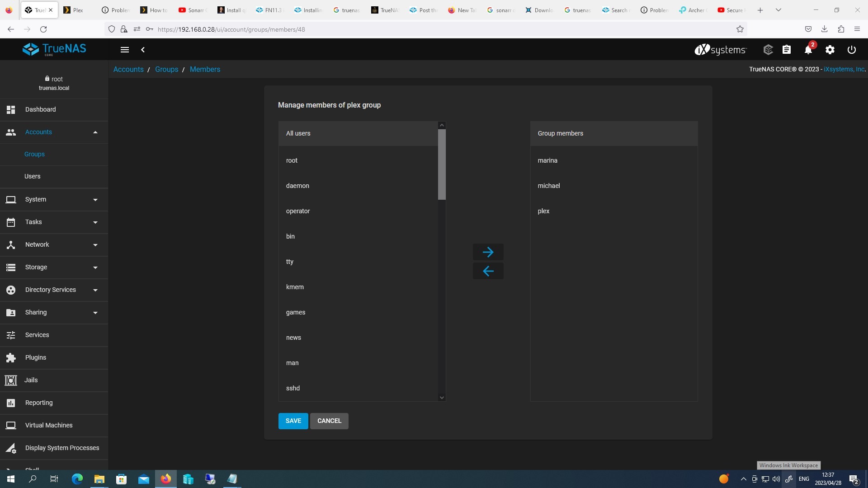Select Users under Accounts
The image size is (868, 488).
tap(54, 177)
